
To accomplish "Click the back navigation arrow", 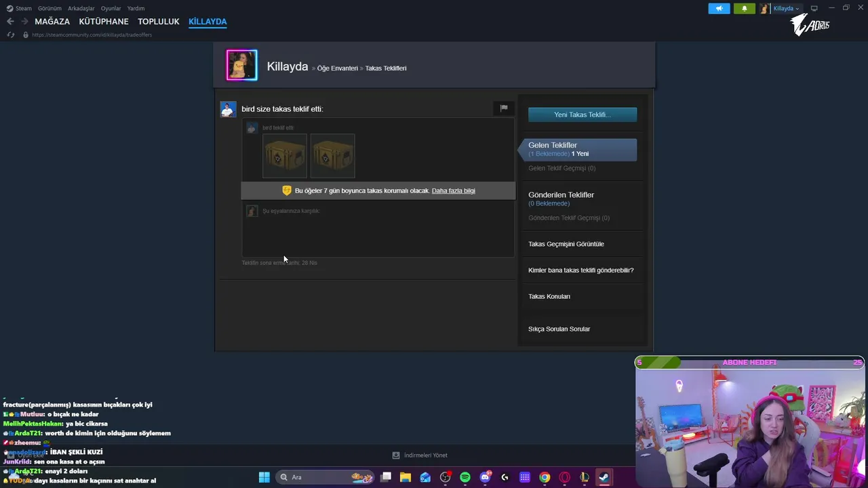I will [10, 22].
